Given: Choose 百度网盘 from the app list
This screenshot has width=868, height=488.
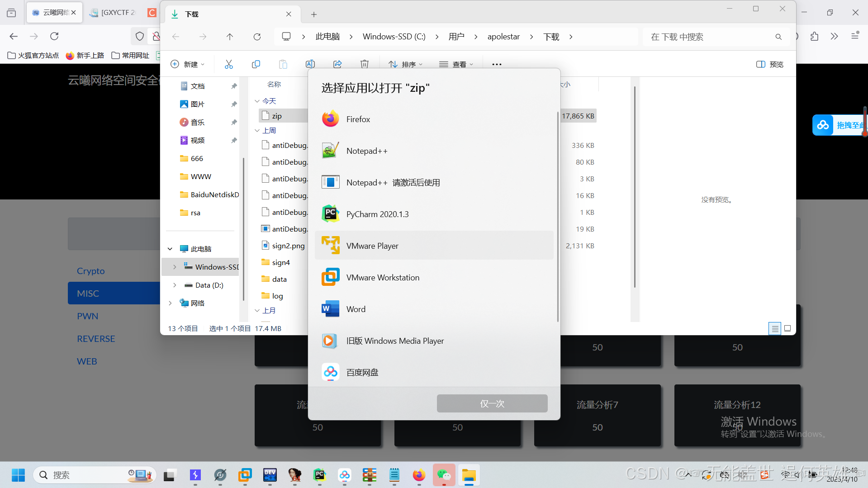Looking at the screenshot, I should coord(434,372).
